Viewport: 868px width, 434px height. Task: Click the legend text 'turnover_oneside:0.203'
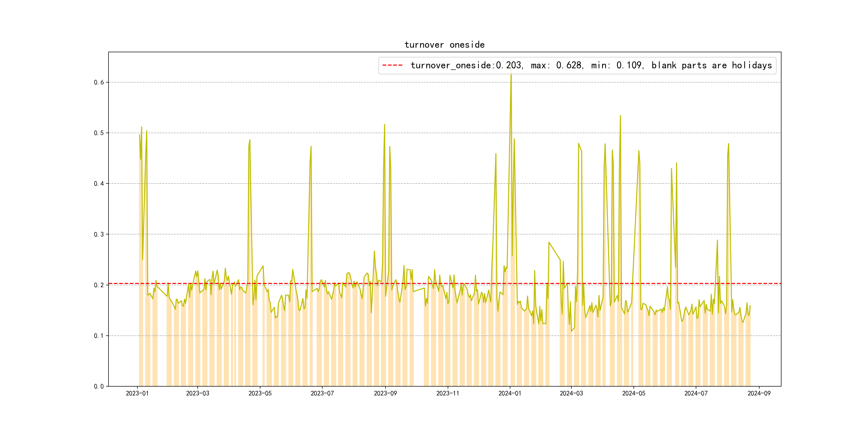466,65
